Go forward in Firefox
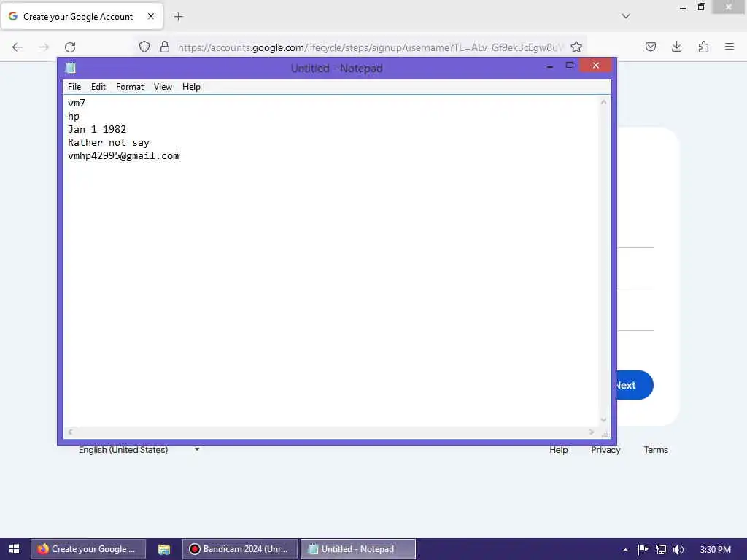This screenshot has height=560, width=747. [x=44, y=47]
